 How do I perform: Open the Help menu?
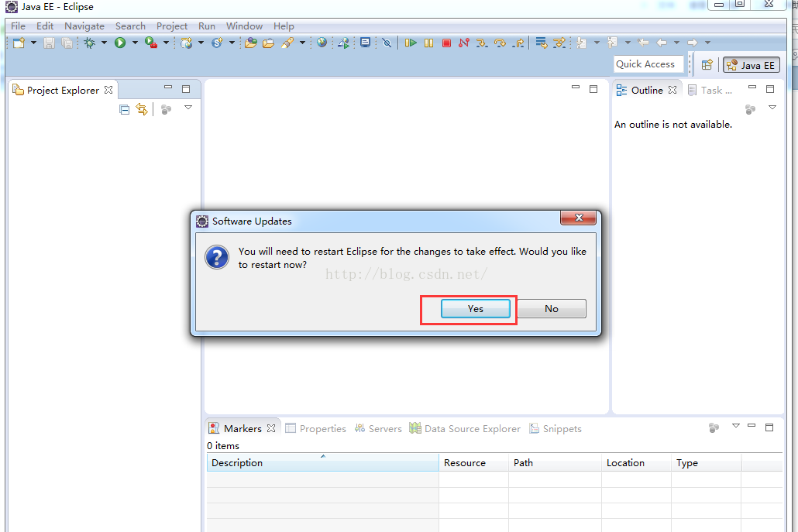point(284,26)
